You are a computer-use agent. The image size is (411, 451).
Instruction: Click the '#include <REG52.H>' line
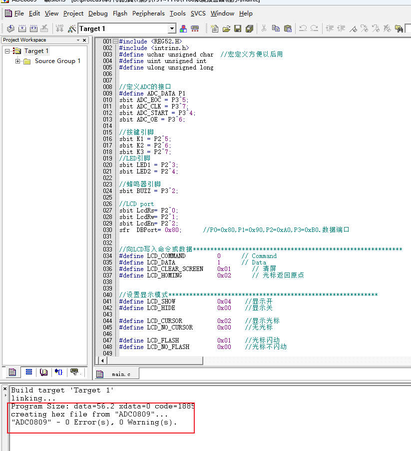150,42
